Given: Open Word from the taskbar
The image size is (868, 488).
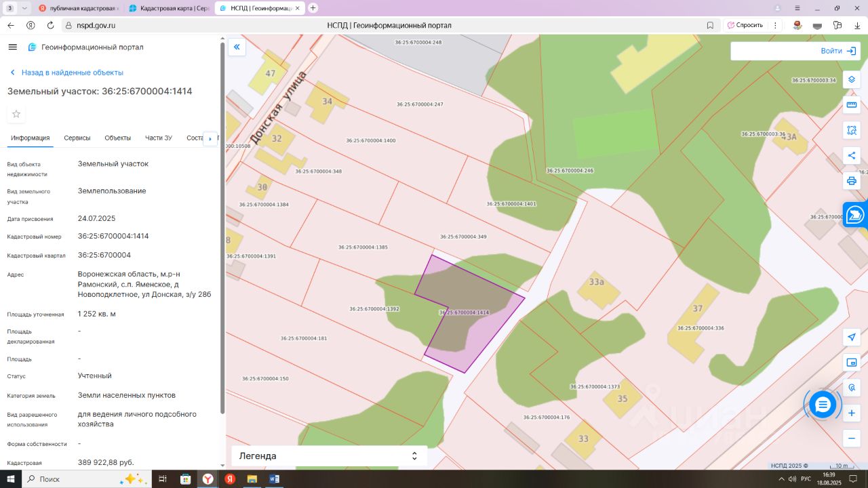Looking at the screenshot, I should [274, 479].
